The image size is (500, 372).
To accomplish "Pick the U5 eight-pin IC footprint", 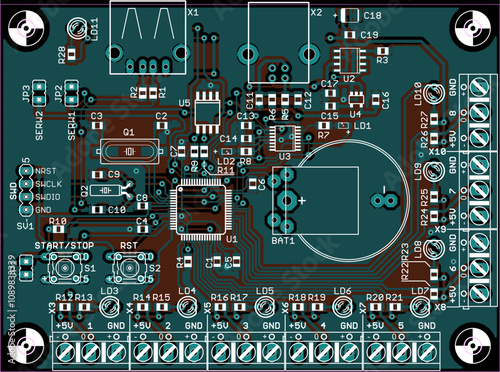I will (x=207, y=113).
